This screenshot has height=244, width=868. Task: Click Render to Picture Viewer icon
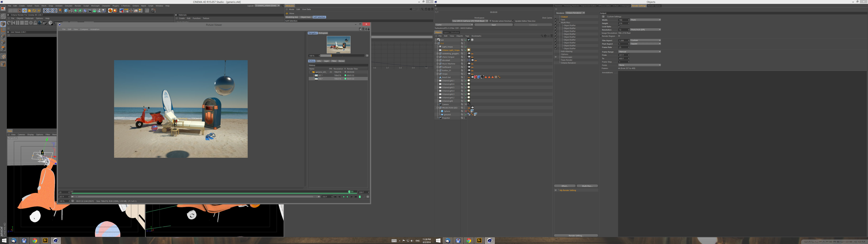coord(154,11)
